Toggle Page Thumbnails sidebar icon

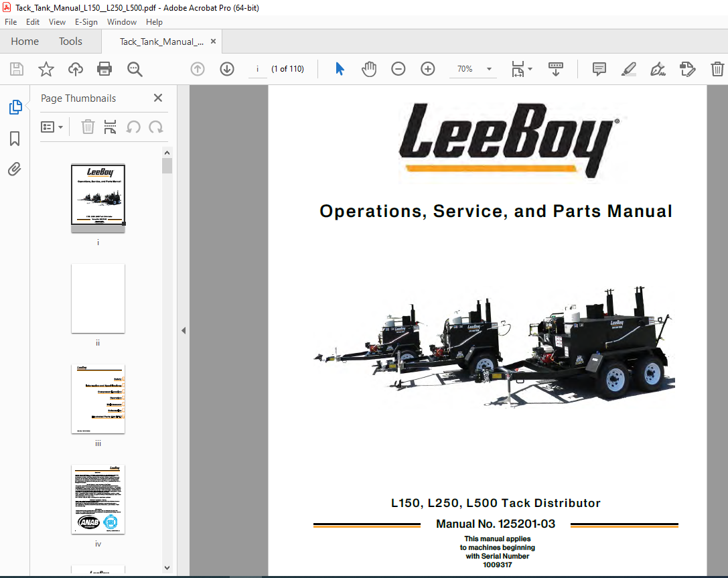click(15, 107)
